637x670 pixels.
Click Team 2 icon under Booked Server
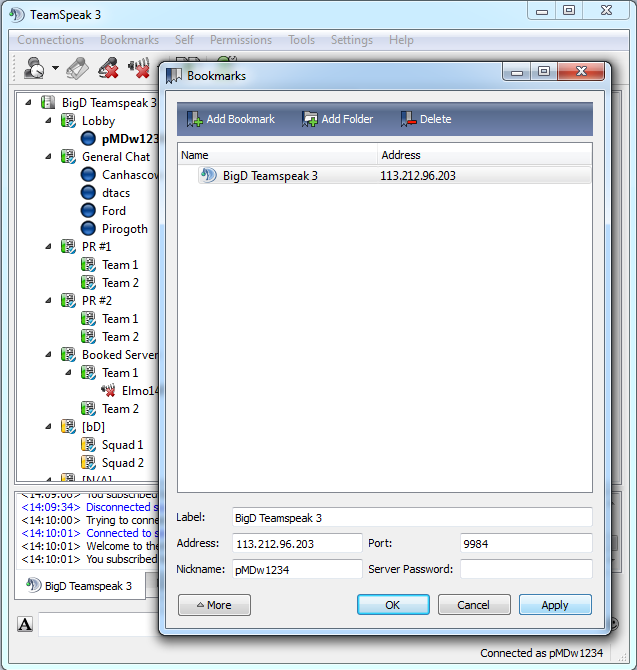(88, 408)
